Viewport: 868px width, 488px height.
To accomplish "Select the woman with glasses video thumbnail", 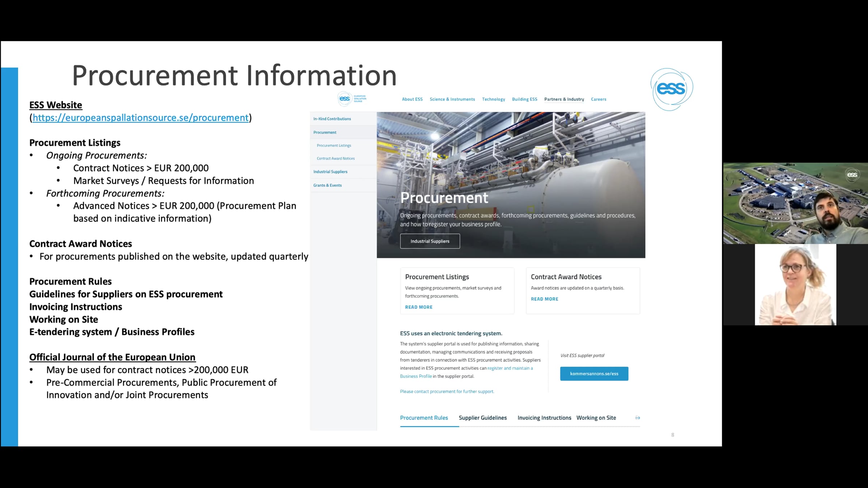I will (x=795, y=284).
